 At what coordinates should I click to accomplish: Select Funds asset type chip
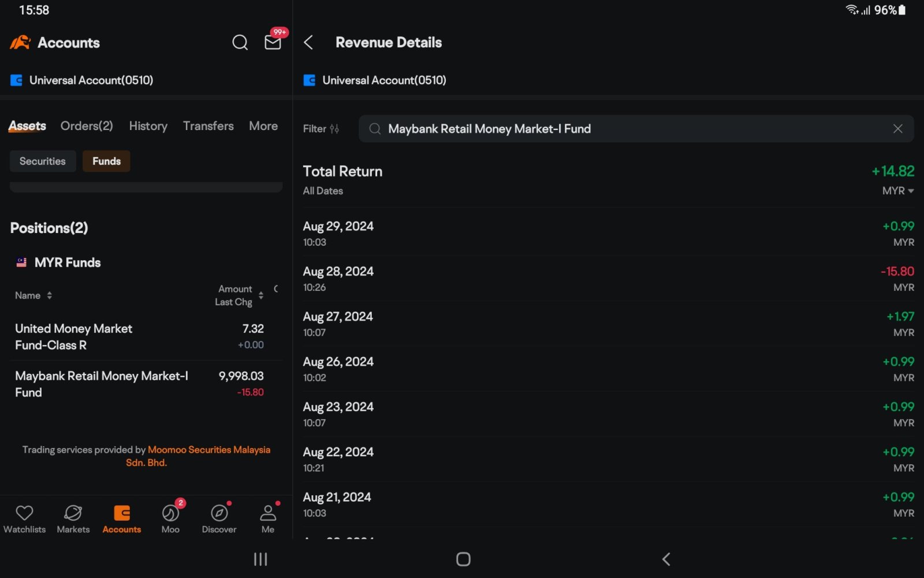(x=106, y=161)
